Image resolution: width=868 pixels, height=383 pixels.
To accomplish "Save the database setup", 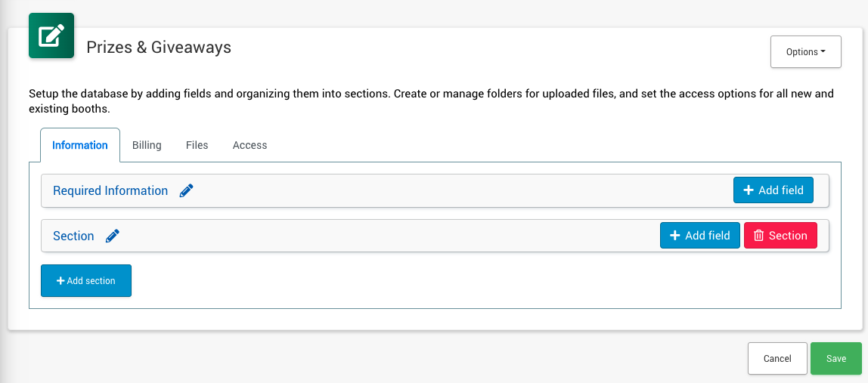I will pos(836,359).
